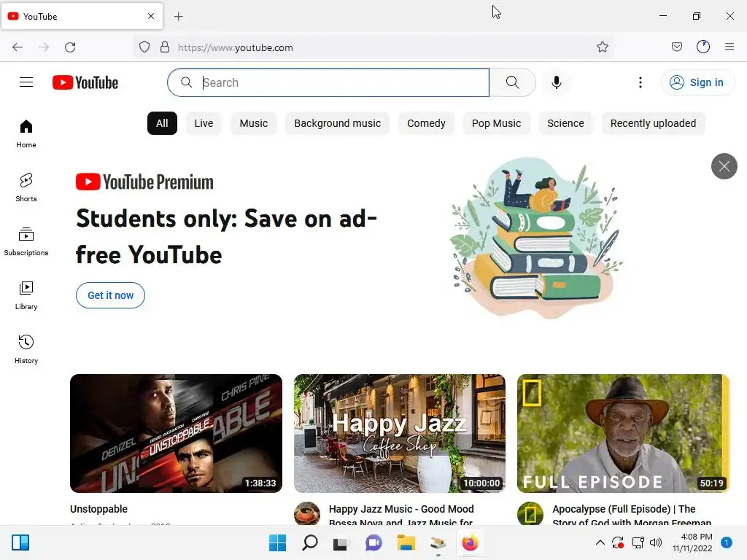Open Save to Pocket icon

pyautogui.click(x=676, y=47)
